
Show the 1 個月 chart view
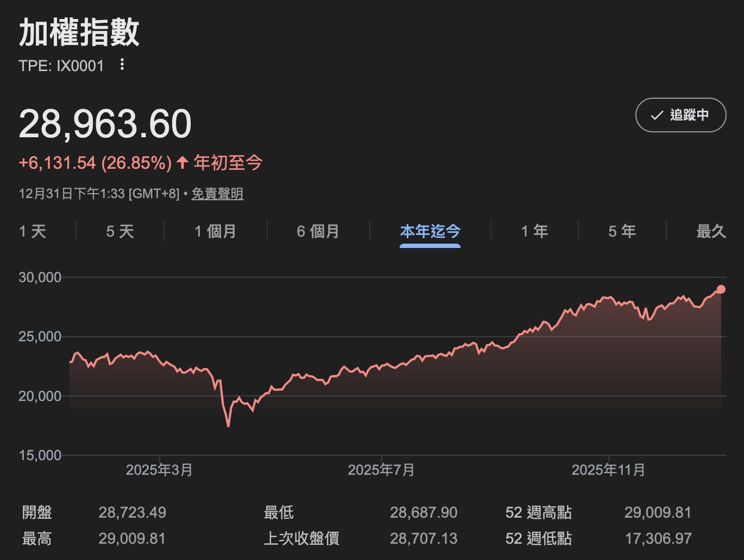[215, 232]
